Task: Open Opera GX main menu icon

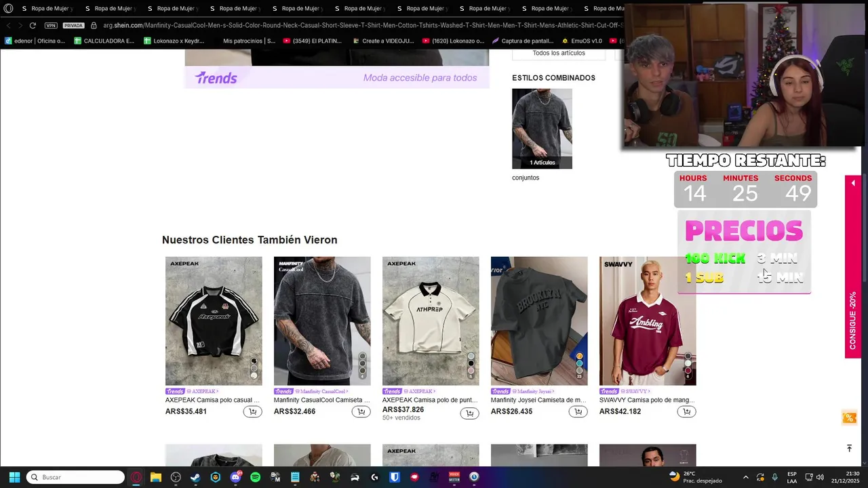Action: click(x=8, y=8)
